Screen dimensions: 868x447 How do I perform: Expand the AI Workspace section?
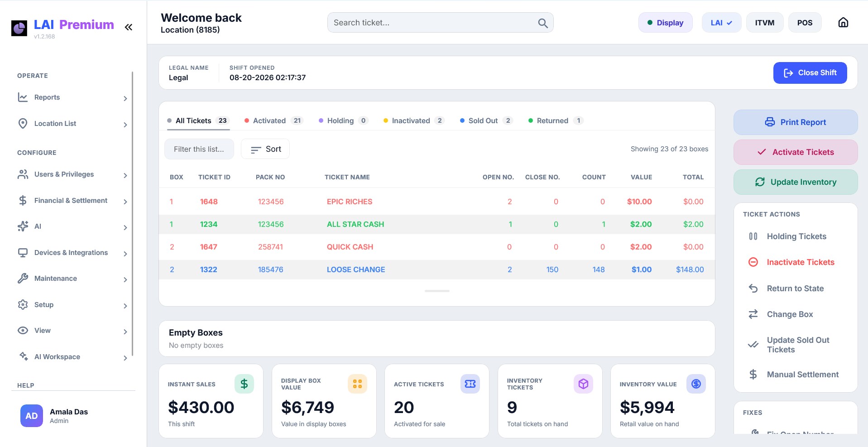(x=72, y=357)
